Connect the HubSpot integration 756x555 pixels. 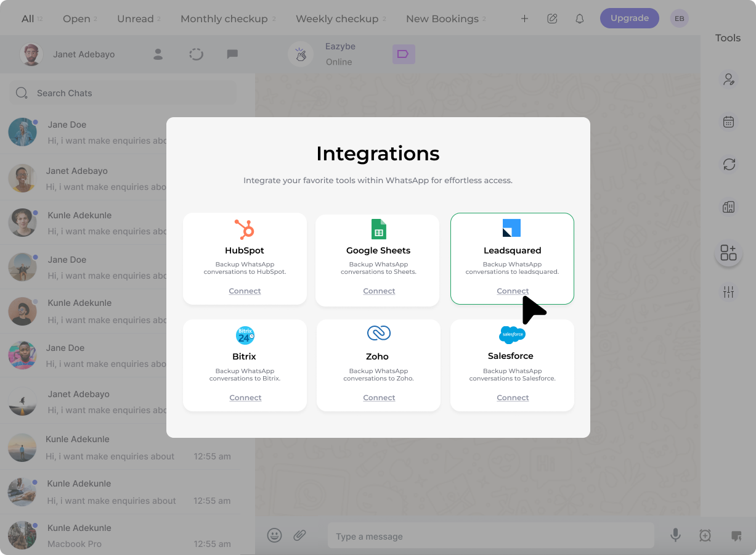[245, 290]
